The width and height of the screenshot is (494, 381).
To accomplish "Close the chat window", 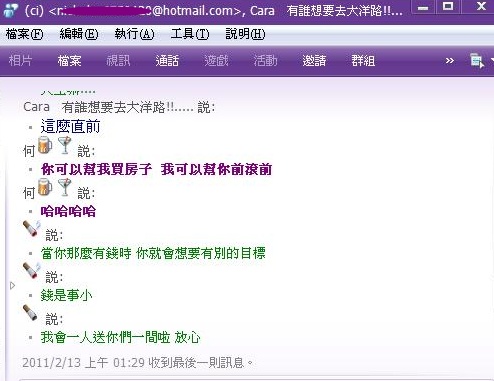I will [481, 7].
